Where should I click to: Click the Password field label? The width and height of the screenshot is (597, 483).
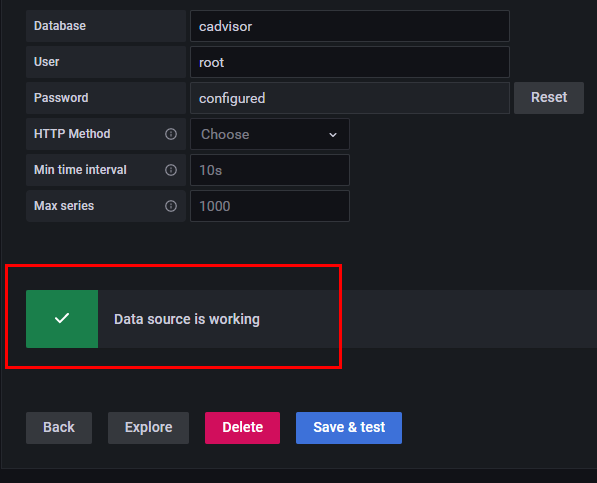tap(61, 98)
